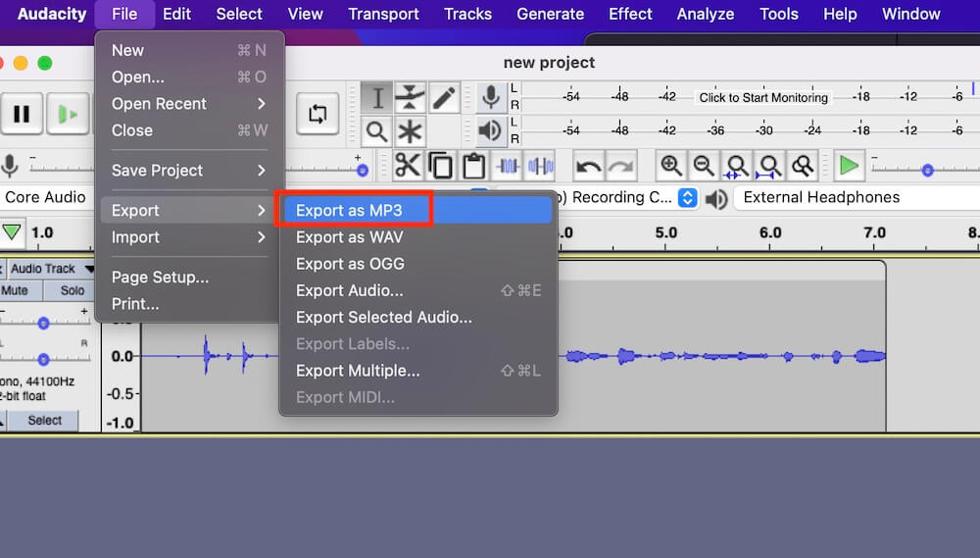Image resolution: width=980 pixels, height=558 pixels.
Task: Adjust the playback speed slider knob
Action: click(x=927, y=171)
